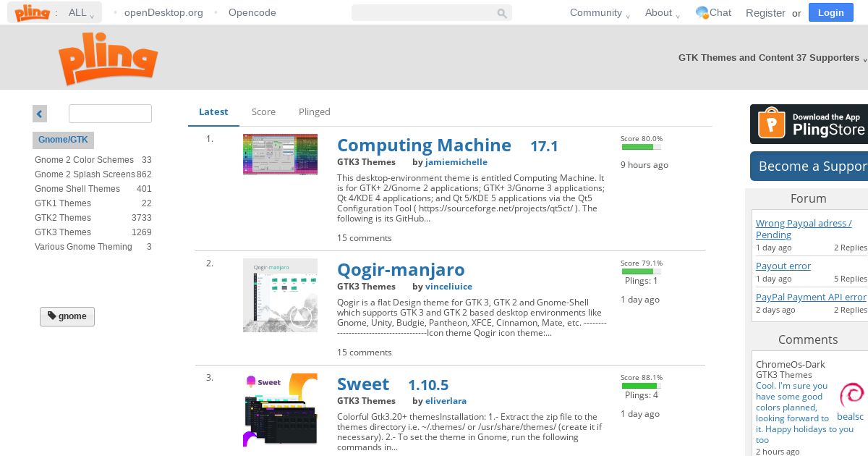868x456 pixels.
Task: Open the large Pling logo homepage link
Action: (108, 59)
